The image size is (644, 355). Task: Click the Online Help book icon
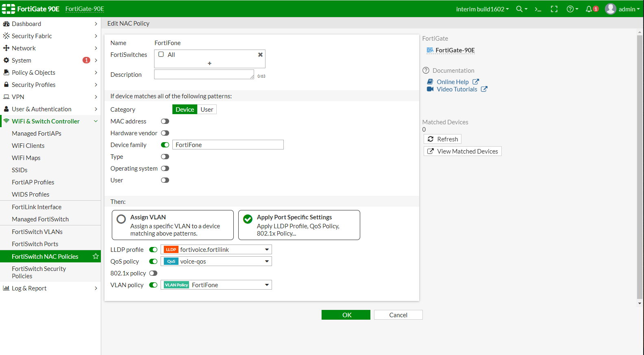[430, 82]
